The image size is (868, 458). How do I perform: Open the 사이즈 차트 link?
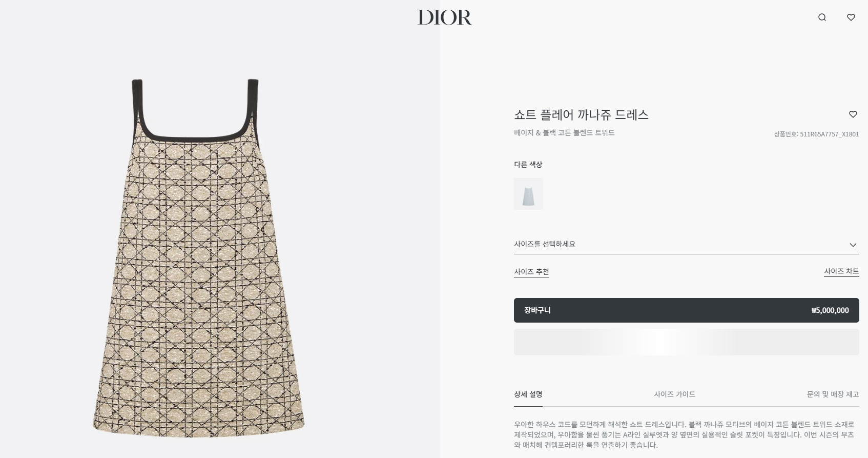point(841,271)
